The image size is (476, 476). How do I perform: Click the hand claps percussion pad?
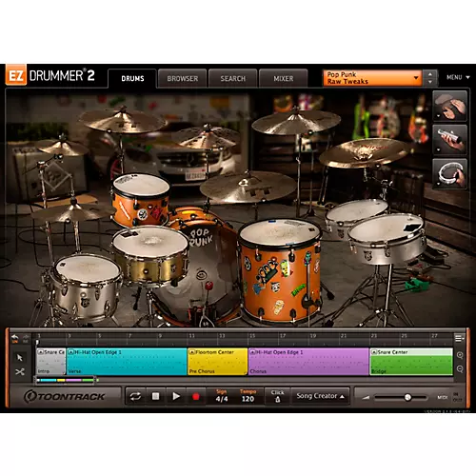click(449, 106)
